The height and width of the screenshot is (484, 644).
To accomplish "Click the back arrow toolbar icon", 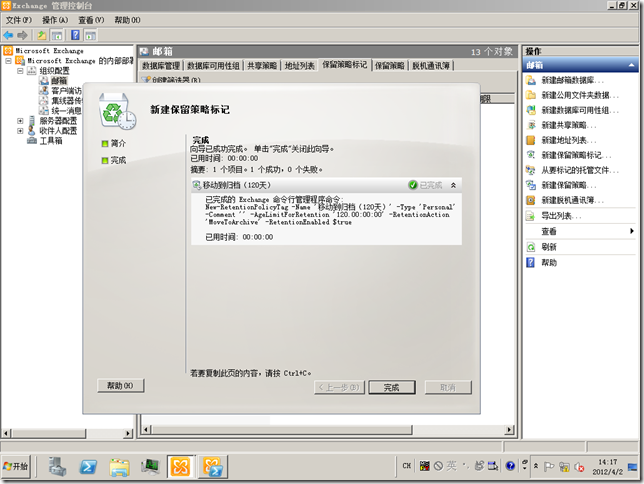I will (9, 34).
